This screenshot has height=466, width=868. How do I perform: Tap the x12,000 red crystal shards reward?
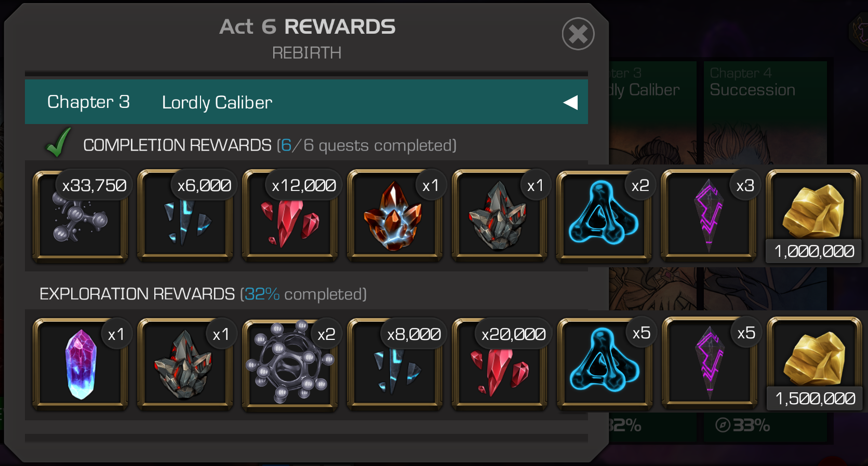290,215
